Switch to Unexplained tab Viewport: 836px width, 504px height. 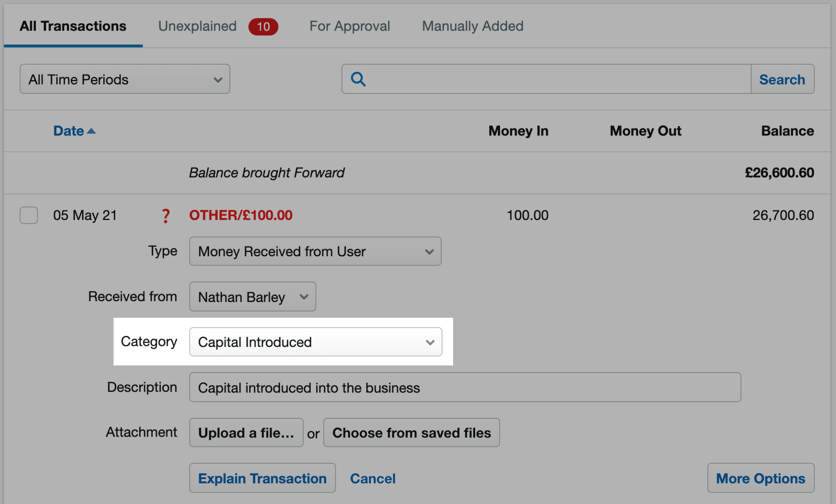click(198, 26)
